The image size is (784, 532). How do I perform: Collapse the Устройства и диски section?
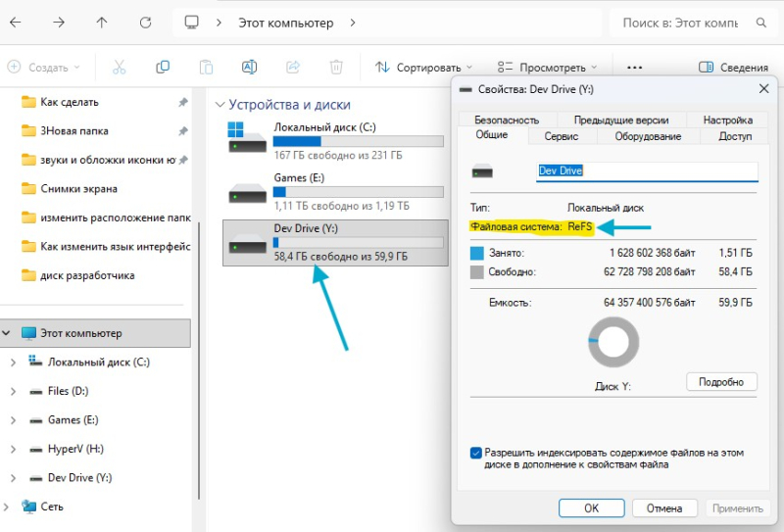point(220,105)
